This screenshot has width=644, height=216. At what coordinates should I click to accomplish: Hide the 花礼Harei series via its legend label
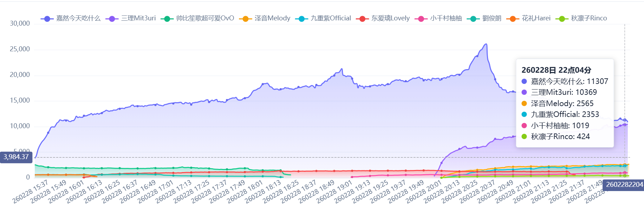click(x=536, y=18)
